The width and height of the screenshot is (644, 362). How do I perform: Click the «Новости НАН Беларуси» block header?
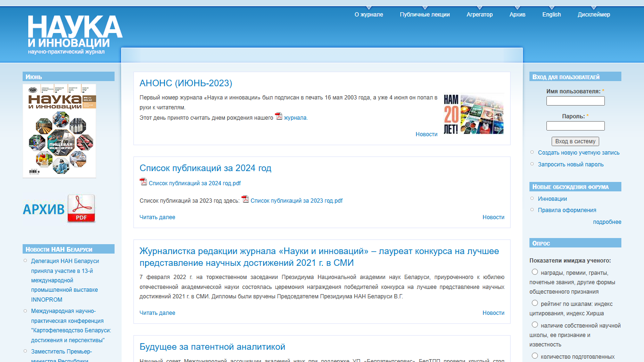pos(68,249)
